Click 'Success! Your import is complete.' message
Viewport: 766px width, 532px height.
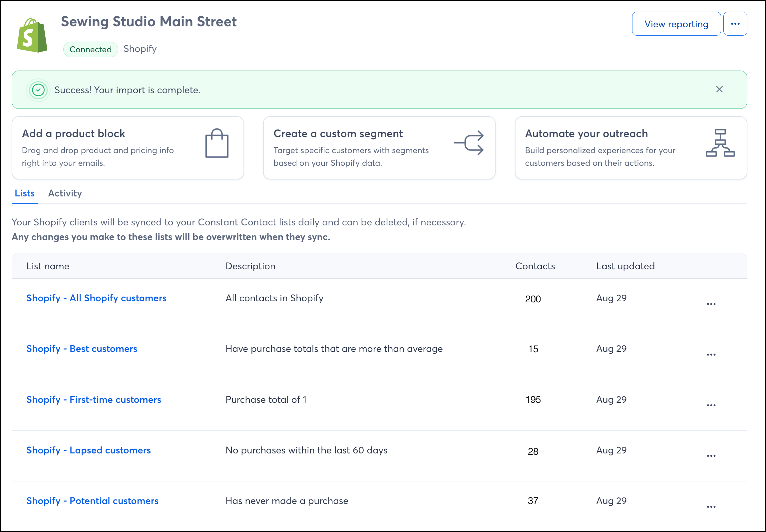[x=127, y=90]
